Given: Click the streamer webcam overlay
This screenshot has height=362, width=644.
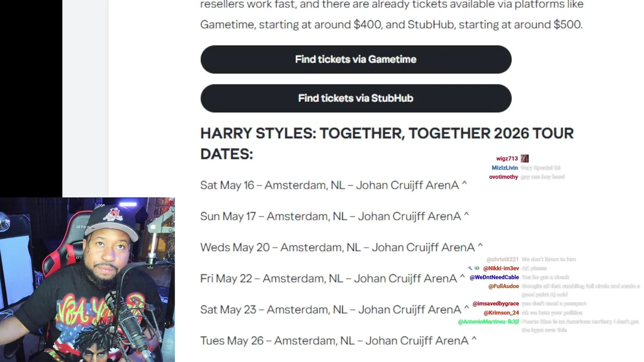Looking at the screenshot, I should (x=88, y=280).
